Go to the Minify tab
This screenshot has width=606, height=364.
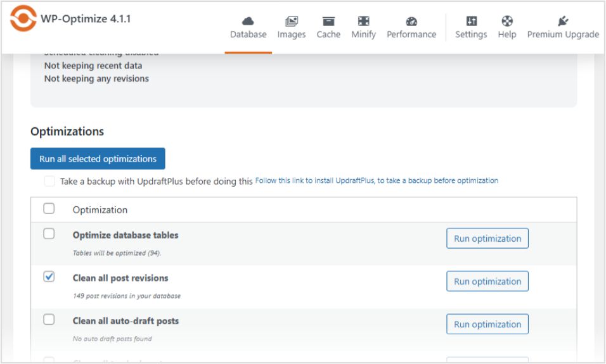[x=363, y=34]
